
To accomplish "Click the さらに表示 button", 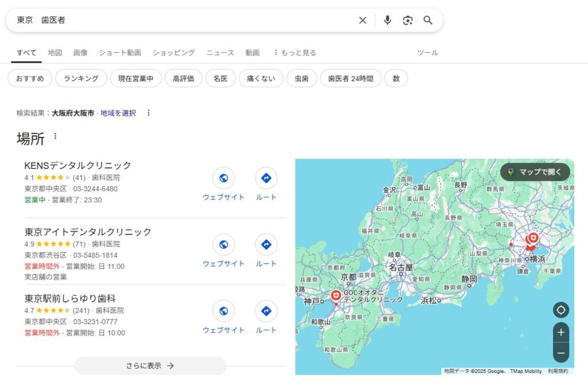I will pyautogui.click(x=150, y=365).
